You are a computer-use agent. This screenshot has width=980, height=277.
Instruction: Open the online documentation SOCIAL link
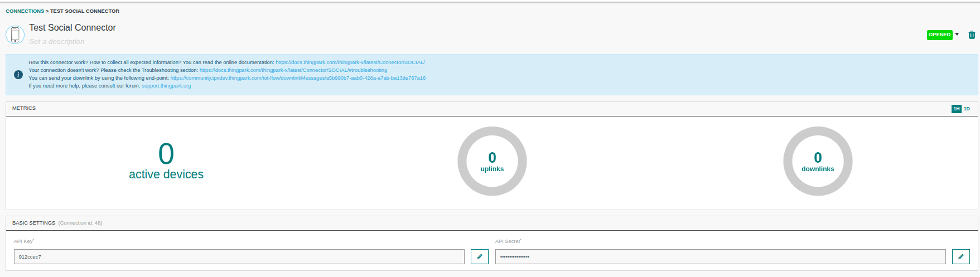(x=350, y=62)
